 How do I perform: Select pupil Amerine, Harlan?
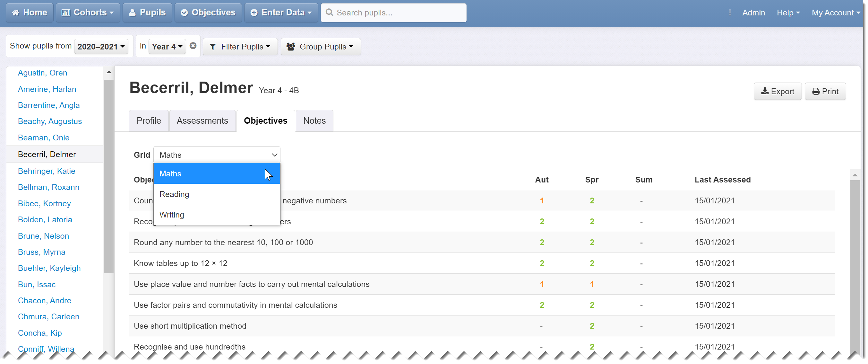[47, 89]
